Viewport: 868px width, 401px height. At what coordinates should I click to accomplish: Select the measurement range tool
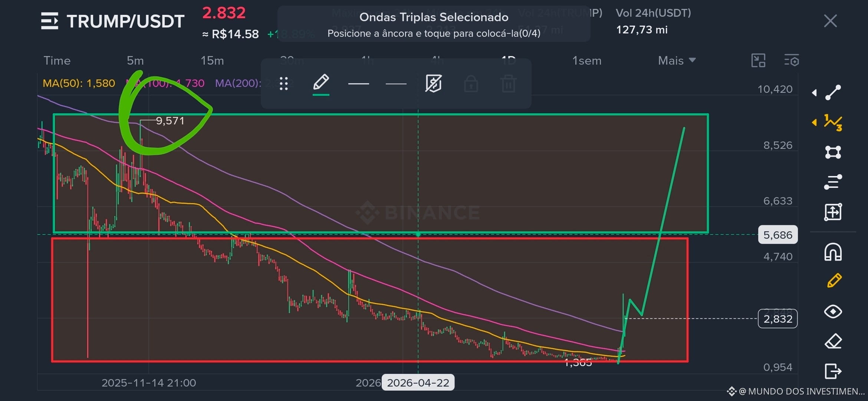pyautogui.click(x=833, y=212)
